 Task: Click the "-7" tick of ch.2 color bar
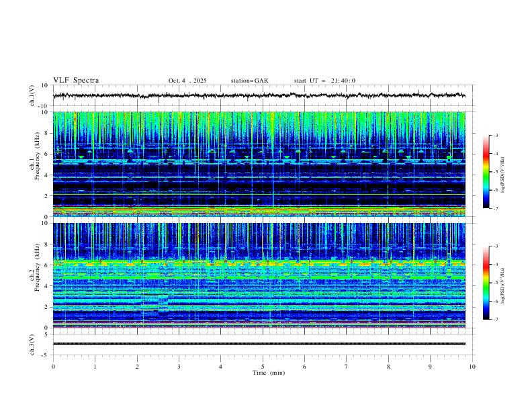point(496,319)
